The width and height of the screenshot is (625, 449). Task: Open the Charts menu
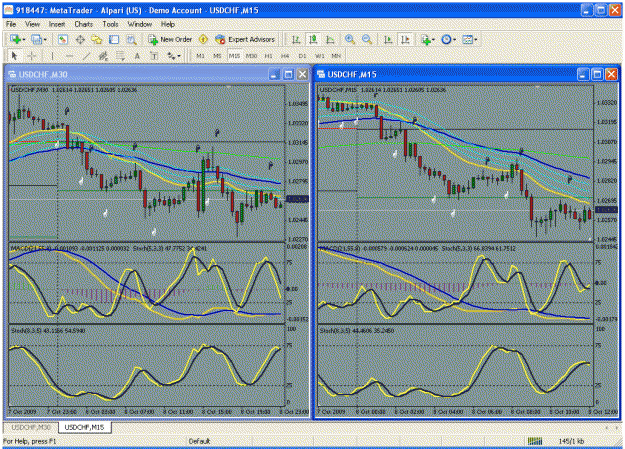point(83,24)
